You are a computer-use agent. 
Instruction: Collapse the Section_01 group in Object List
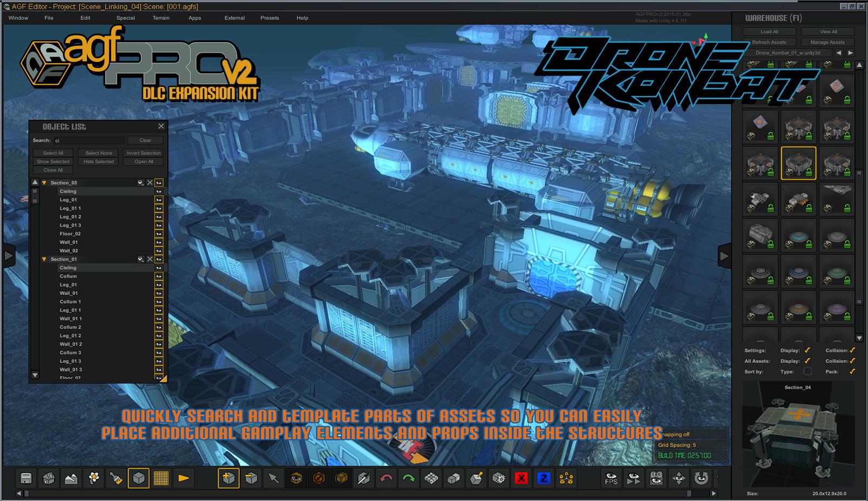click(x=44, y=259)
